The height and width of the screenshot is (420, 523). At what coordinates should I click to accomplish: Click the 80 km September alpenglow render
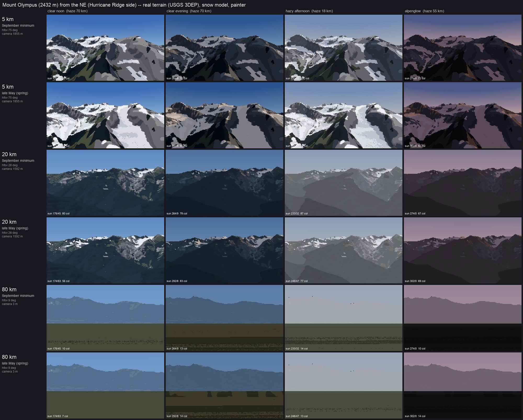click(463, 318)
